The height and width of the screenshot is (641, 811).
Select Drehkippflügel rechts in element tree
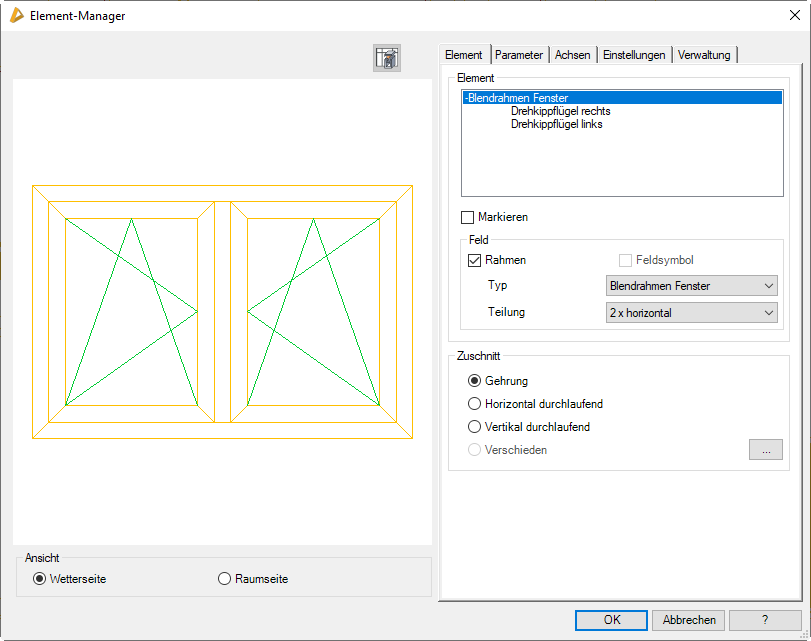[x=560, y=111]
